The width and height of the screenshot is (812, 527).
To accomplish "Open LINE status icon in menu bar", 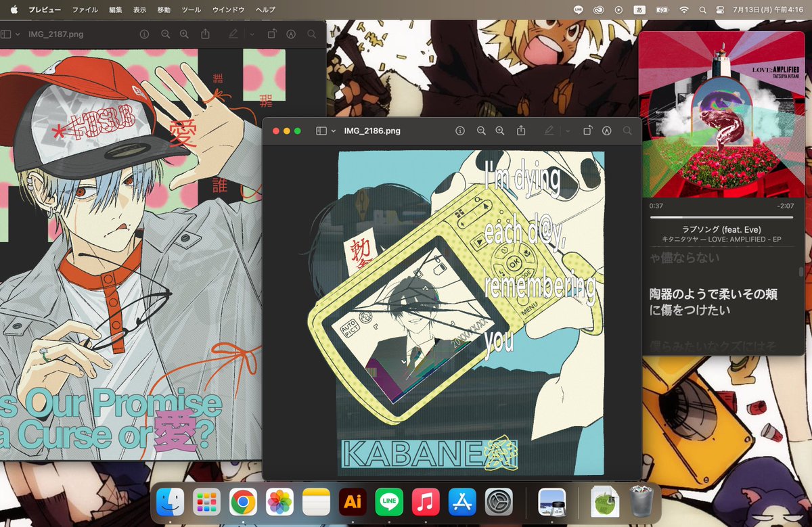I will pos(578,9).
